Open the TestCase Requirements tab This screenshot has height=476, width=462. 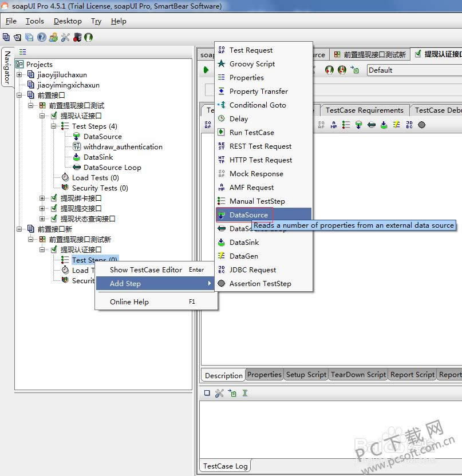(364, 110)
